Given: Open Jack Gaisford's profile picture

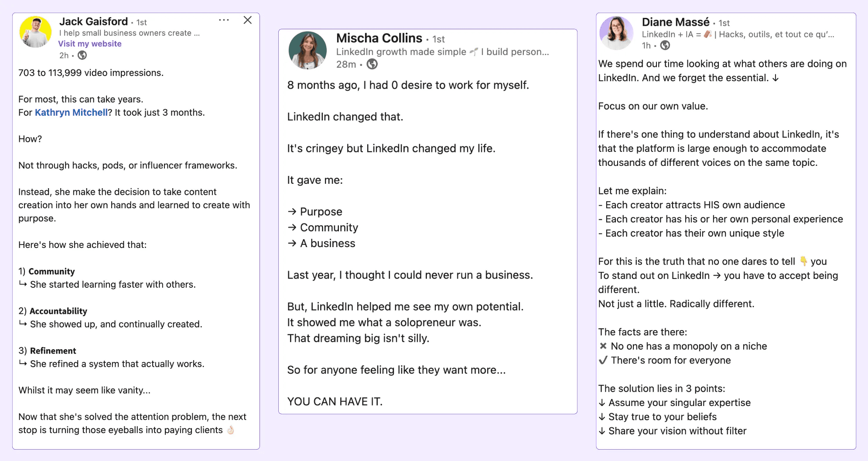Looking at the screenshot, I should click(36, 32).
